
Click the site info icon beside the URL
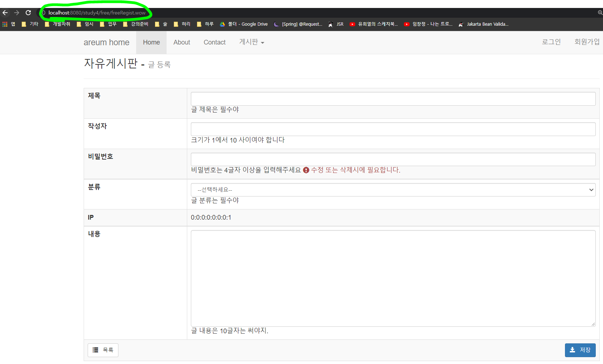pyautogui.click(x=43, y=13)
